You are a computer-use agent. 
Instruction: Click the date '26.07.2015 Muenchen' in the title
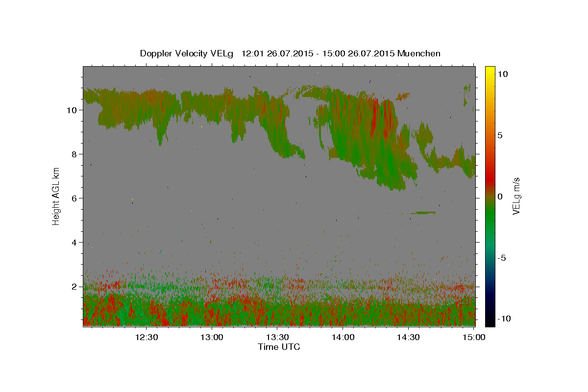pyautogui.click(x=394, y=53)
